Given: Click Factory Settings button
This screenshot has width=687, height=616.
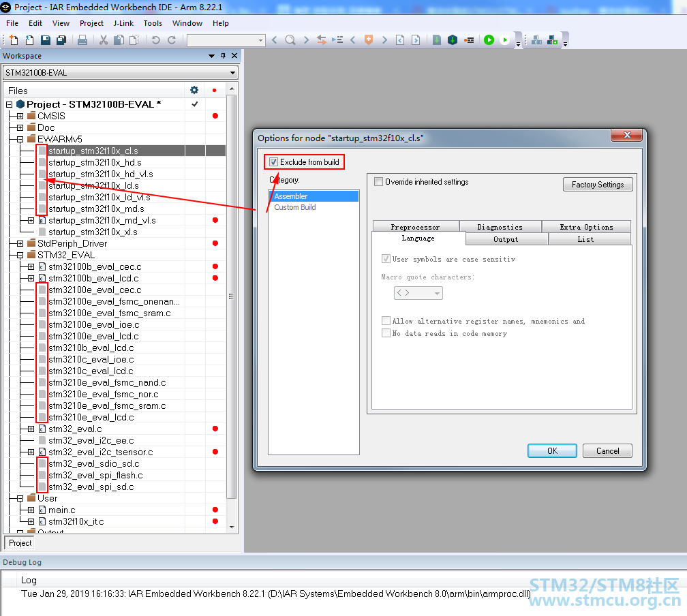Looking at the screenshot, I should click(x=598, y=185).
